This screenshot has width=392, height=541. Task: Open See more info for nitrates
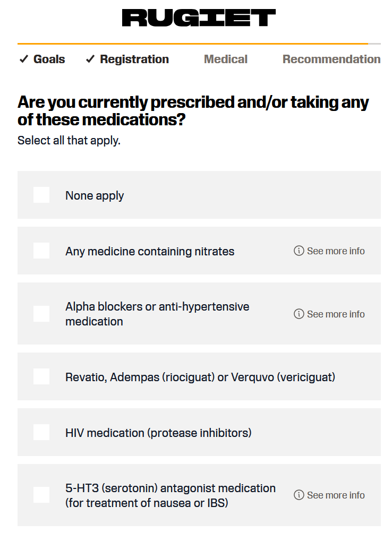[x=329, y=251]
